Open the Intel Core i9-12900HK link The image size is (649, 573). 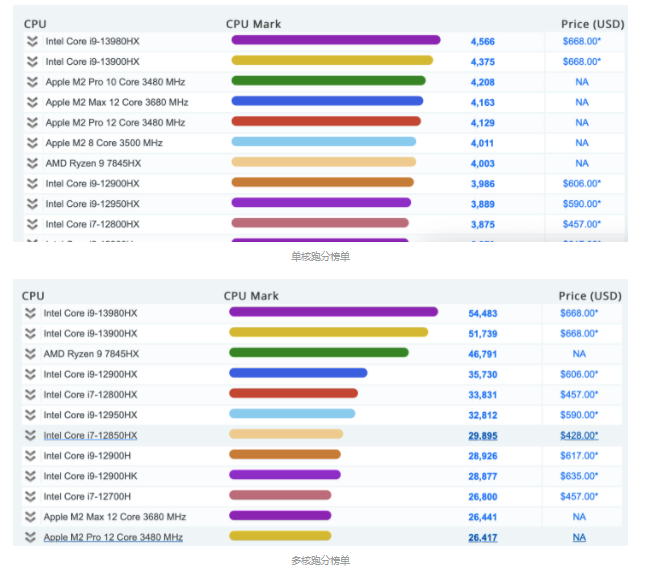pyautogui.click(x=90, y=476)
